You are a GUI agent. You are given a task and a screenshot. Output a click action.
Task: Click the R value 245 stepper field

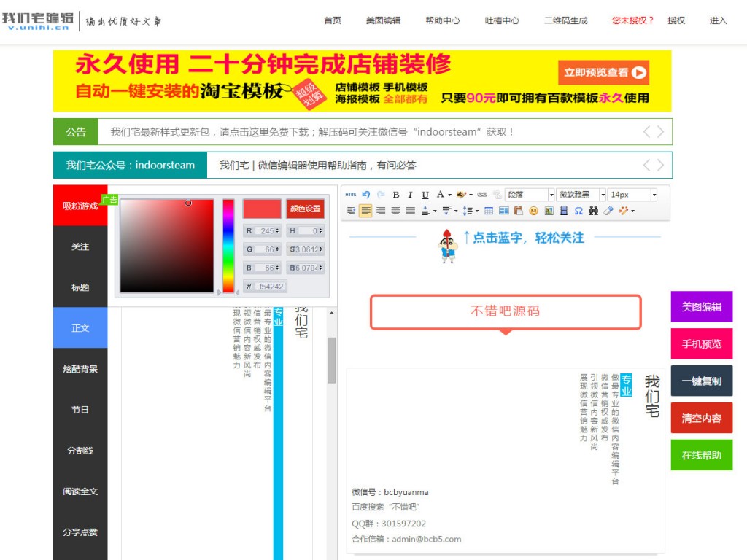[x=262, y=230]
